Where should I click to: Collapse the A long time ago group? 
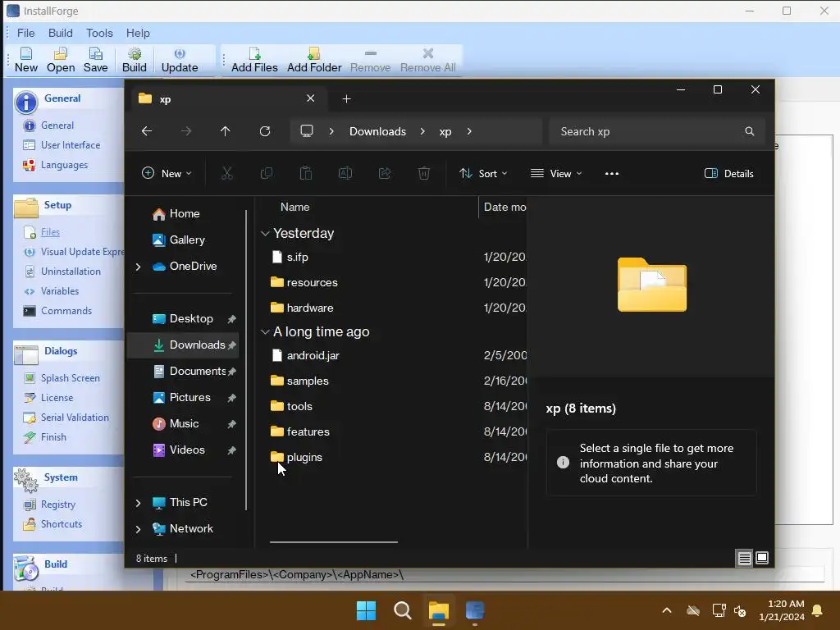265,332
